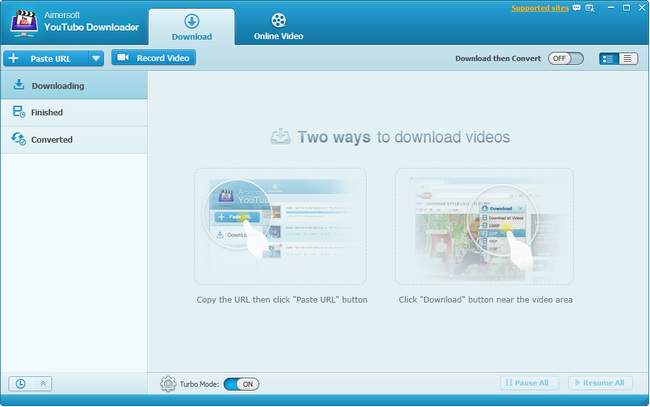Open the scheduler clock icon

coord(20,383)
